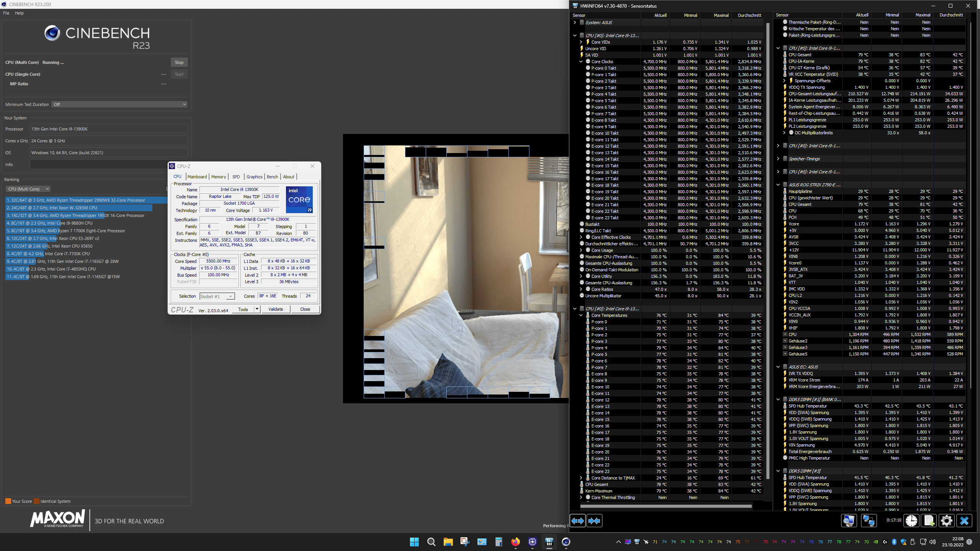Switch to CPU-Z Bench tab
980x551 pixels.
[x=273, y=177]
